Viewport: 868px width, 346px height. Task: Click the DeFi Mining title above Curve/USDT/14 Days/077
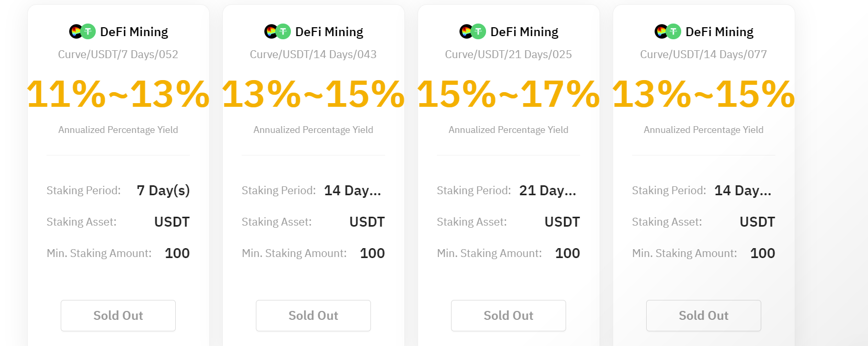719,32
